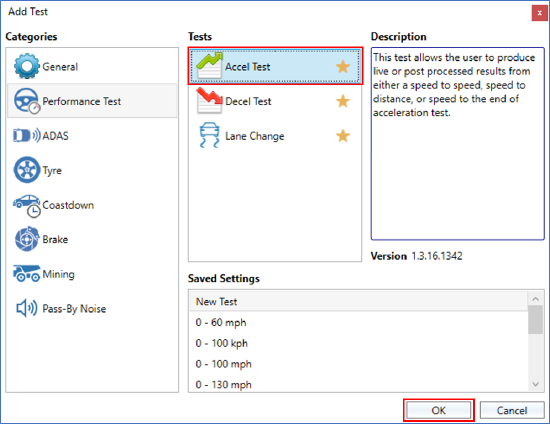
Task: Click the Decel Test red arrow icon
Action: pyautogui.click(x=209, y=100)
